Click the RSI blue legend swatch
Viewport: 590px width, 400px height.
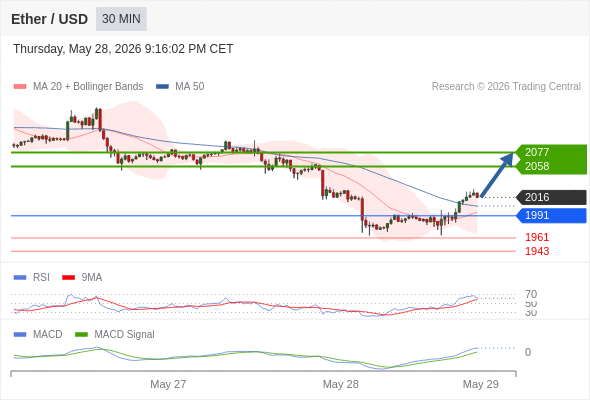pos(20,278)
